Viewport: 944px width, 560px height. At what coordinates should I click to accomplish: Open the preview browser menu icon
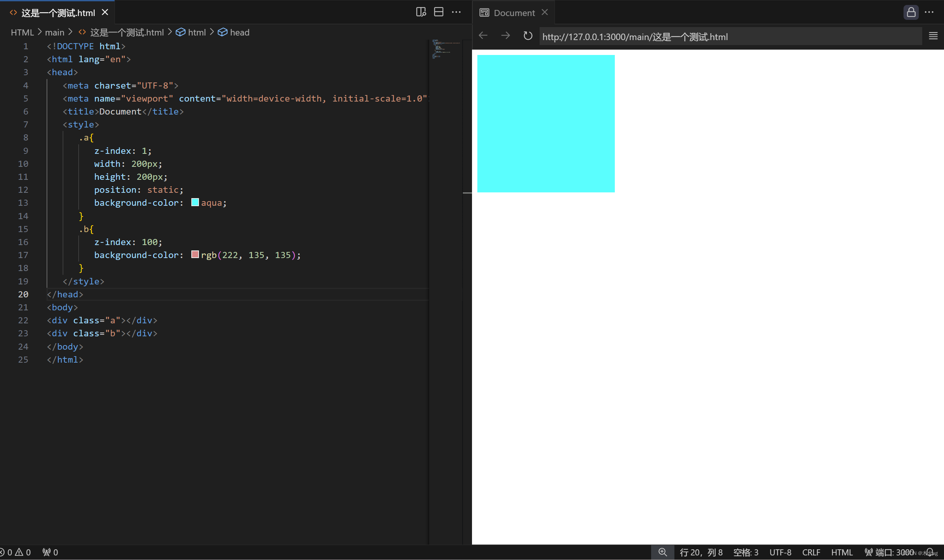pyautogui.click(x=933, y=36)
